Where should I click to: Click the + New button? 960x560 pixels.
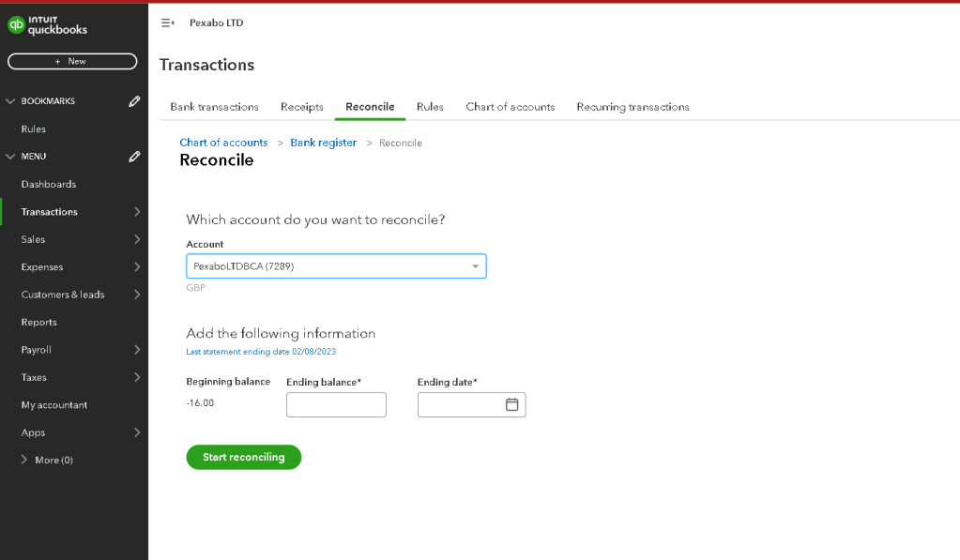click(x=72, y=61)
